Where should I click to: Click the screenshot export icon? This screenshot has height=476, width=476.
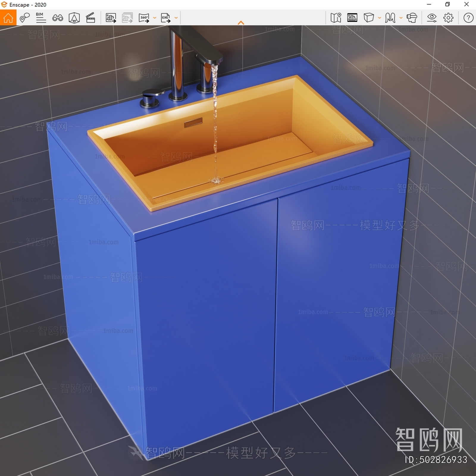pyautogui.click(x=111, y=18)
